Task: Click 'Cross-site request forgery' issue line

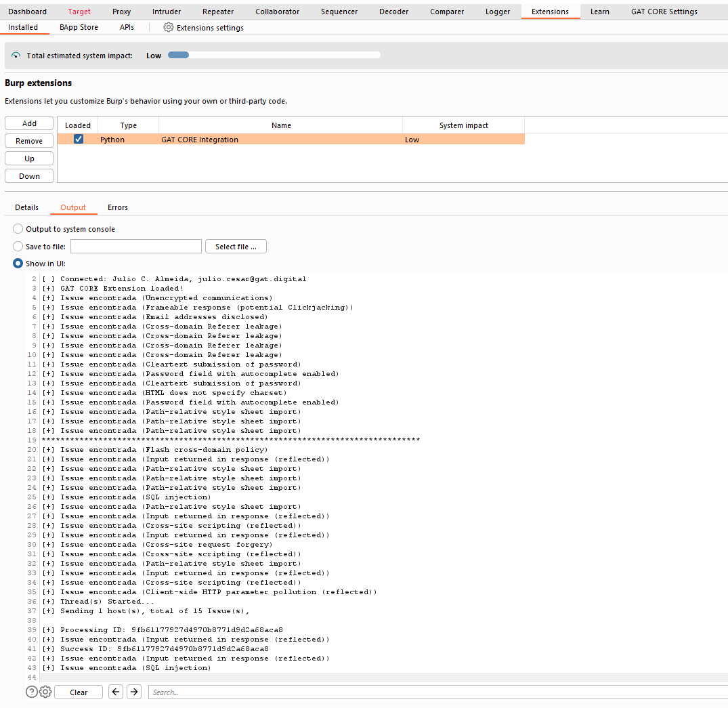Action: click(157, 545)
